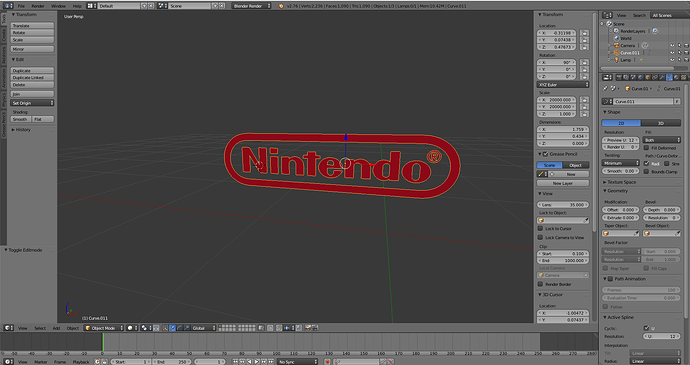The image size is (690, 365).
Task: Toggle the Radius checkbox under Path/Curve-Deform
Action: 646,163
